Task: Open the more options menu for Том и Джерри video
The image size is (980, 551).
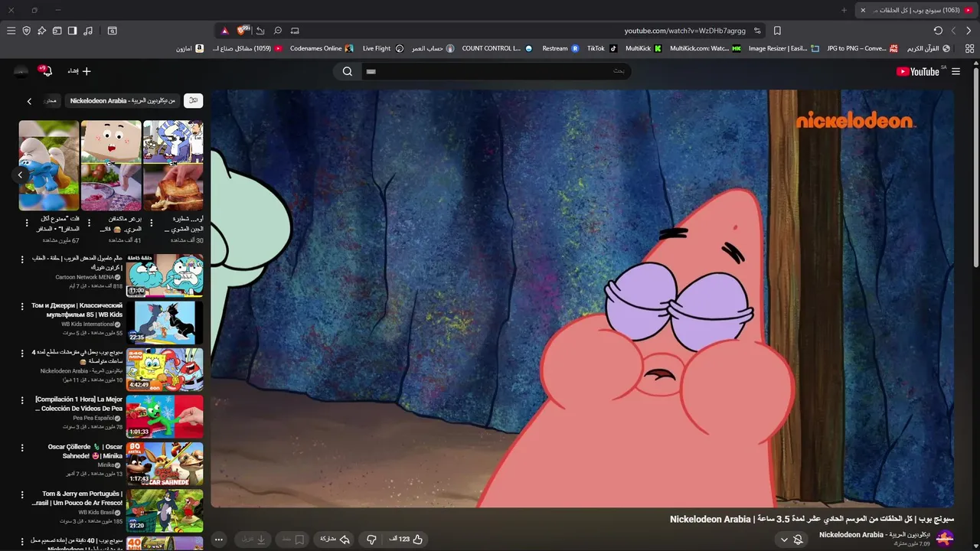Action: [24, 306]
